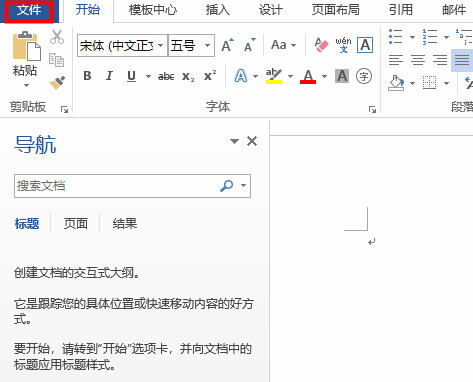Toggle underline formatting
The width and height of the screenshot is (473, 382).
coord(132,77)
